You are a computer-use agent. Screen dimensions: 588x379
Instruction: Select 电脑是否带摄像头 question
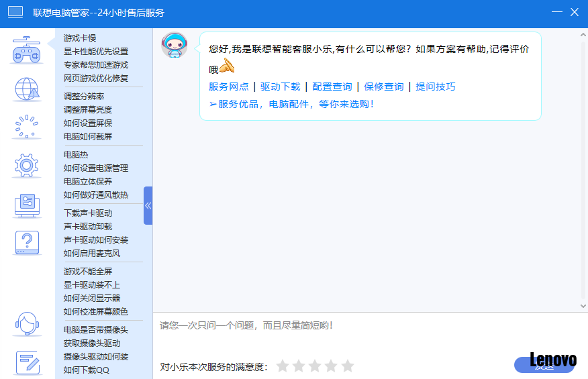pyautogui.click(x=96, y=330)
